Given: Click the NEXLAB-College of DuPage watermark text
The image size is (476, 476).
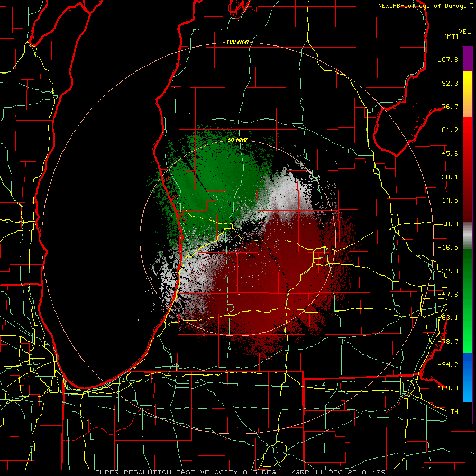Looking at the screenshot, I should (x=426, y=6).
